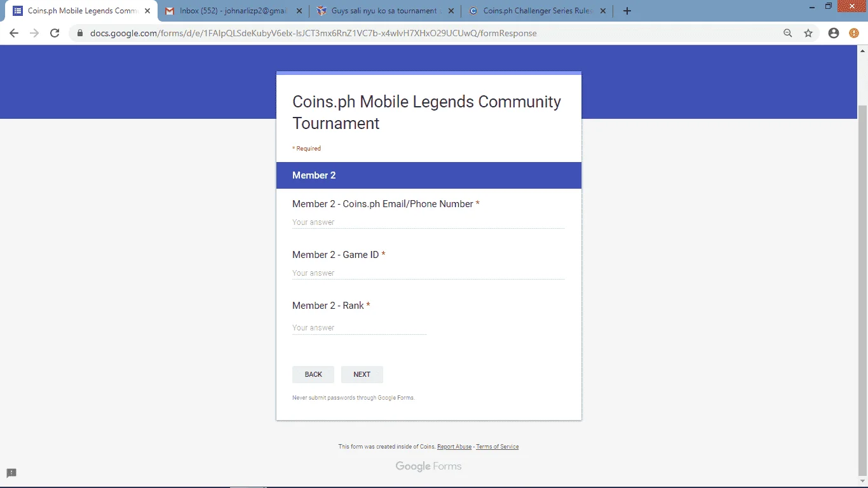Click the Member 2 section header

click(x=429, y=175)
